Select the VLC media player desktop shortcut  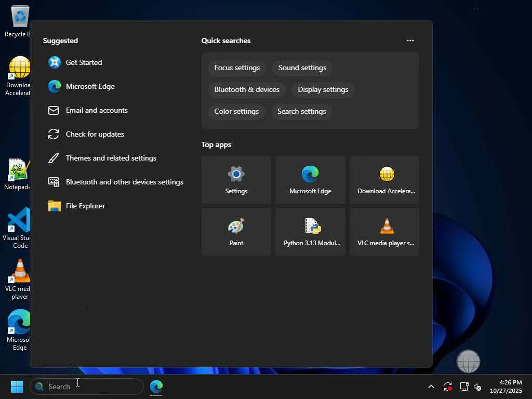[18, 280]
